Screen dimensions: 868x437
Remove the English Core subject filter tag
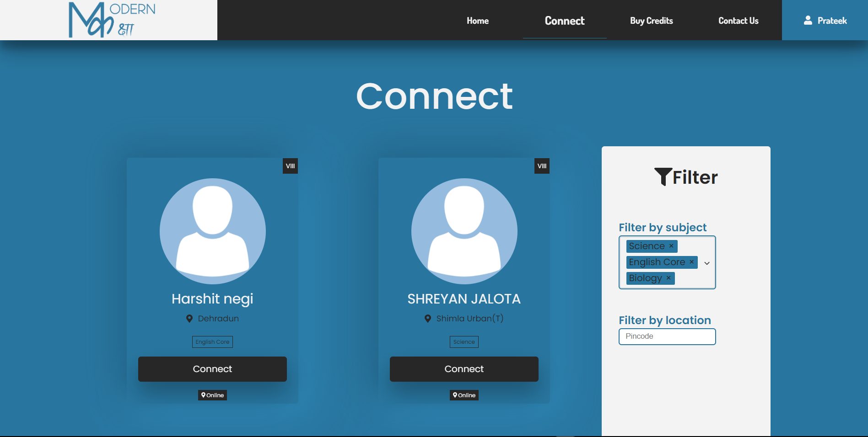pyautogui.click(x=691, y=262)
